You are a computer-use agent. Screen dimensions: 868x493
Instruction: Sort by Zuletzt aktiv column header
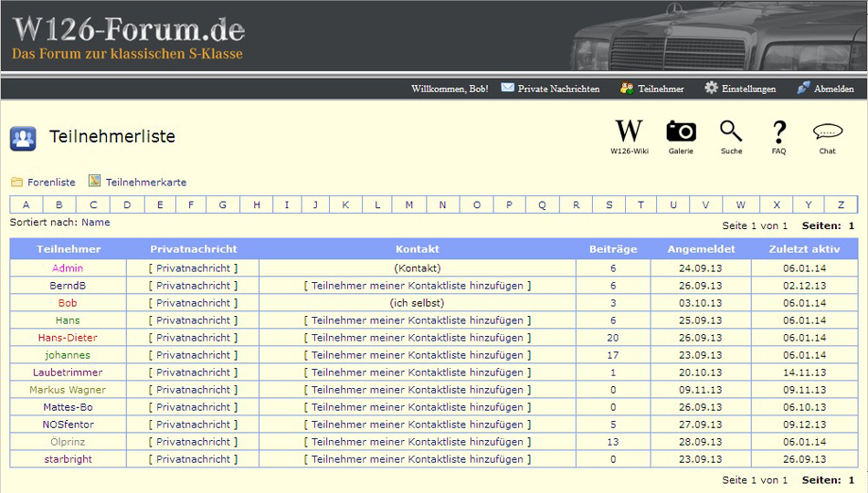pyautogui.click(x=804, y=249)
